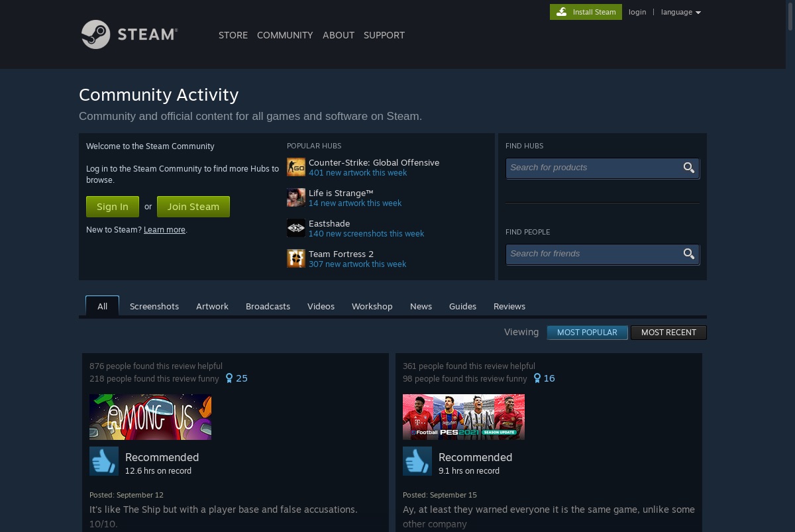The width and height of the screenshot is (795, 532).
Task: Click '361 people found this review helpful'
Action: 469,366
